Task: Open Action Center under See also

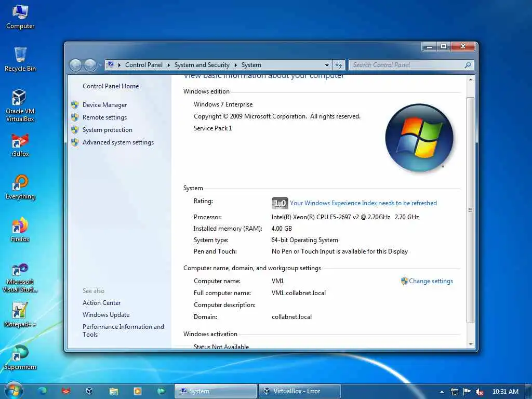Action: click(x=101, y=303)
